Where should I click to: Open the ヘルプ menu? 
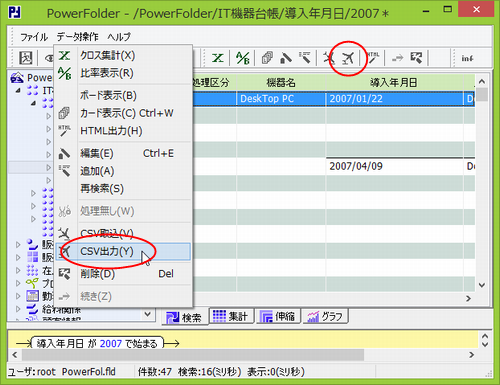(119, 37)
